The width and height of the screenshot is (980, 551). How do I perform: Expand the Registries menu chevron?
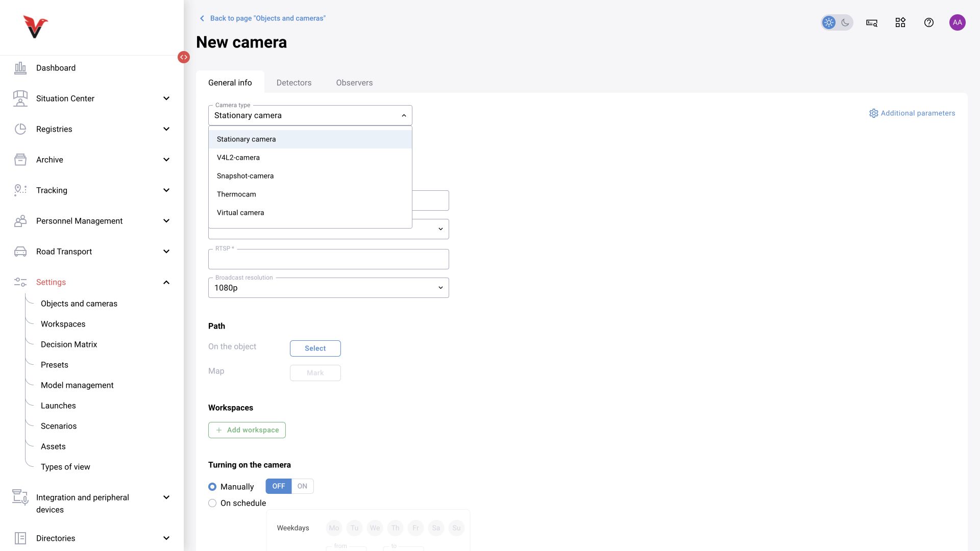166,129
